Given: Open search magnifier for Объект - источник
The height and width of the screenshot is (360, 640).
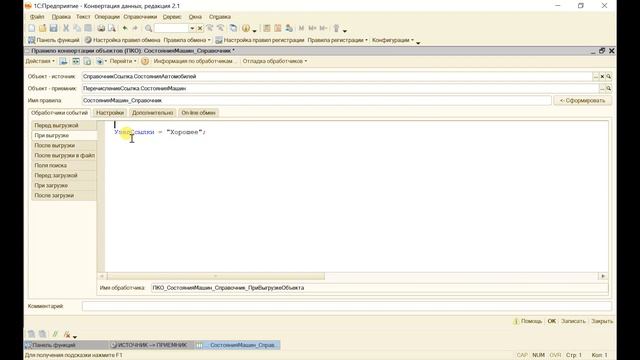Looking at the screenshot, I should click(609, 76).
